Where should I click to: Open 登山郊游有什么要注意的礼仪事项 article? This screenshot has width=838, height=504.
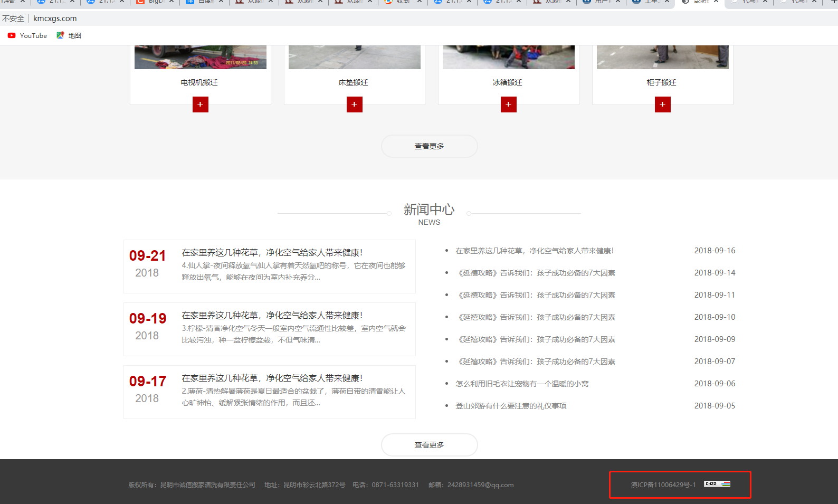511,406
